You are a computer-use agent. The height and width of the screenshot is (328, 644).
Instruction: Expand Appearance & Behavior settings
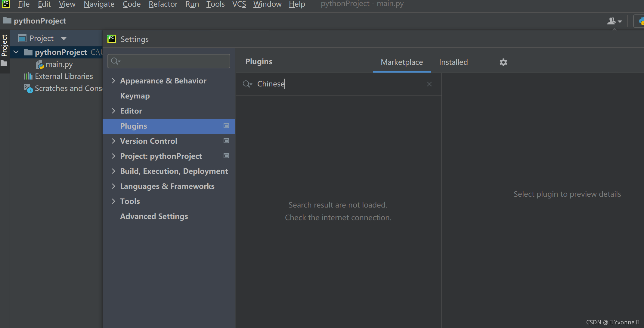tap(113, 81)
